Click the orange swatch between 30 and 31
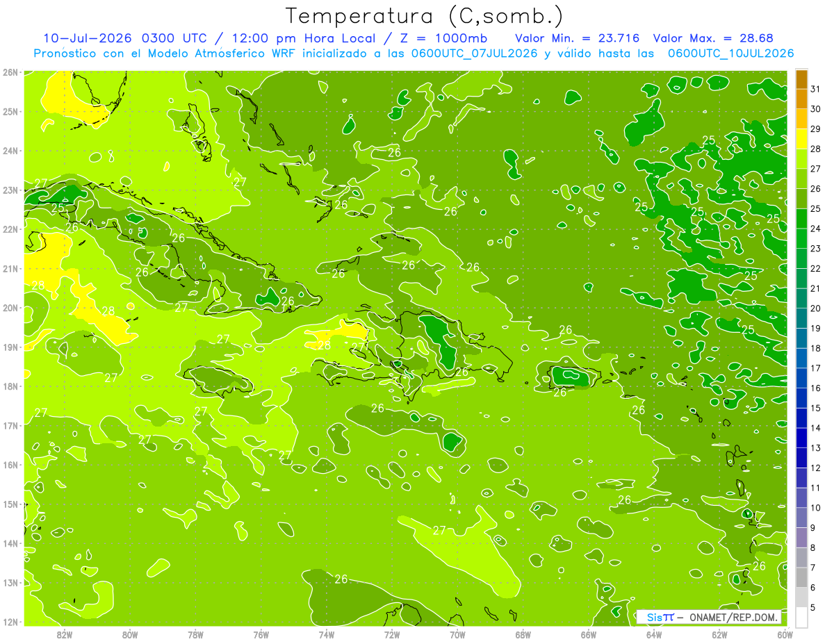 [x=801, y=99]
